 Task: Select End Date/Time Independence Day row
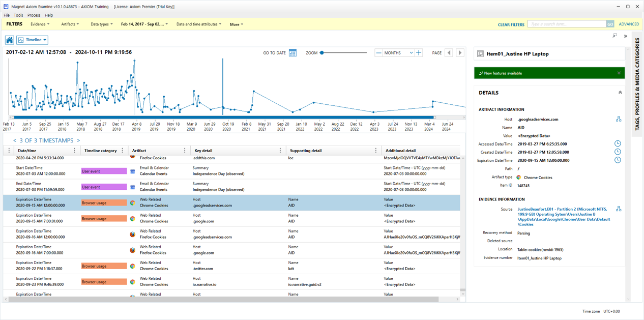(231, 187)
